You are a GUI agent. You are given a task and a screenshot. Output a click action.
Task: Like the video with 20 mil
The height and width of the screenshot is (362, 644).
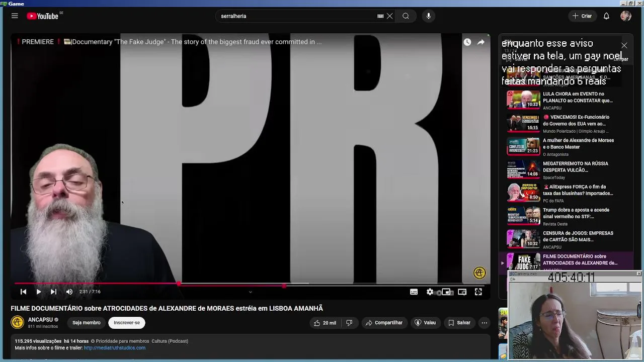click(325, 323)
